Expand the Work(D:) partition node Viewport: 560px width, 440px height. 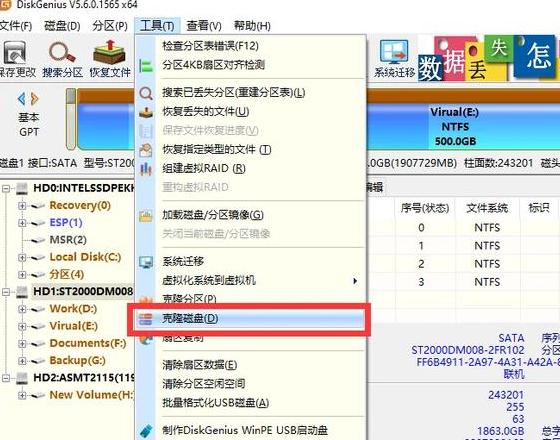pos(22,309)
